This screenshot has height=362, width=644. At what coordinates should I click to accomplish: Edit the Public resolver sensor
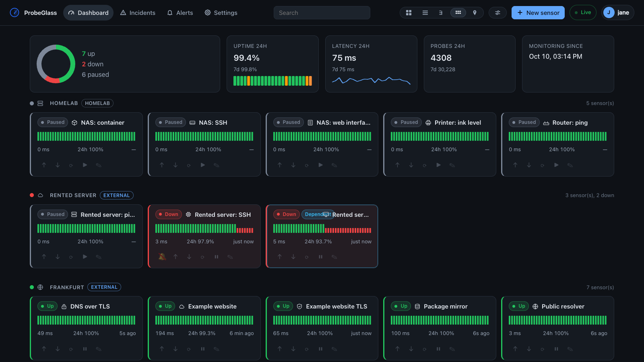[x=570, y=349]
